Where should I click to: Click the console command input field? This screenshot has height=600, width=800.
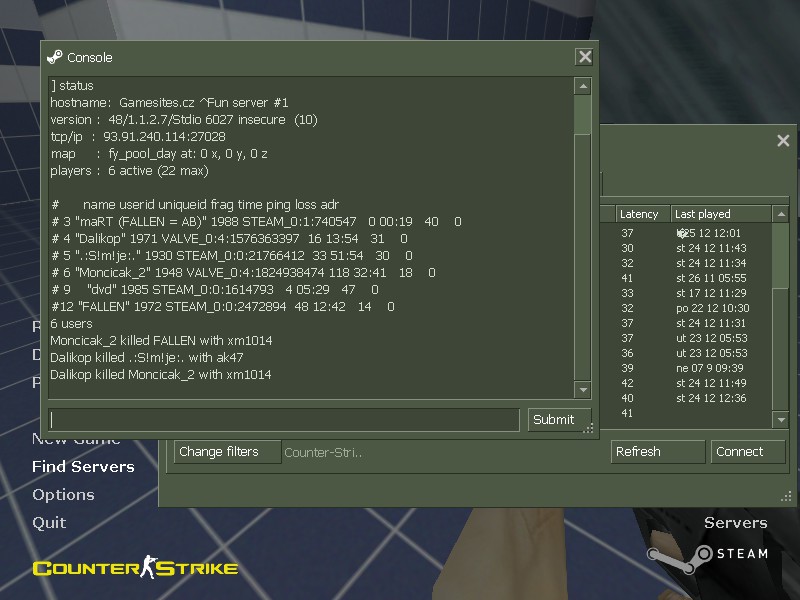[x=284, y=420]
